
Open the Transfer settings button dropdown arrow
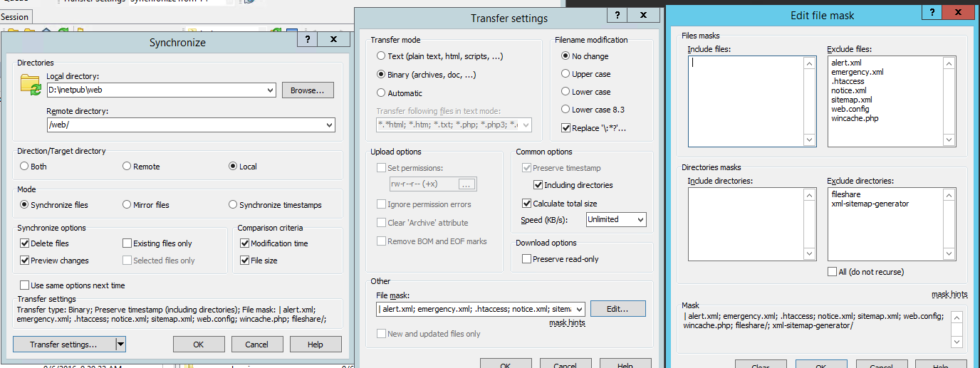click(x=120, y=345)
